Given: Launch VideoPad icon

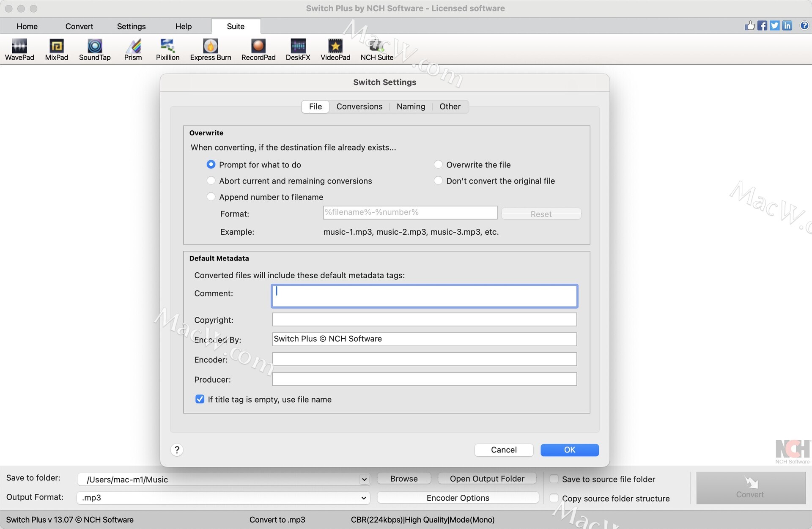Looking at the screenshot, I should [335, 49].
